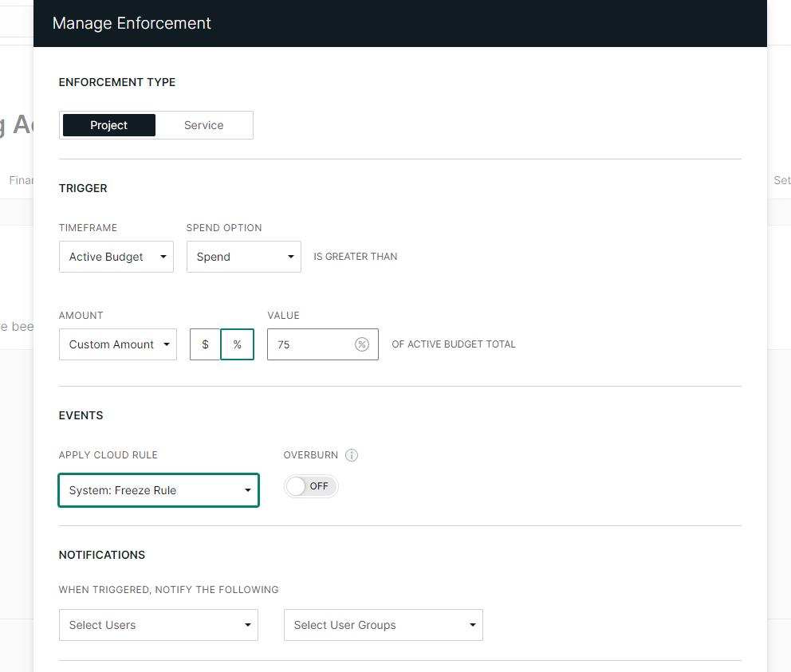Select the percent amount unit button
Image resolution: width=791 pixels, height=672 pixels.
tap(238, 344)
